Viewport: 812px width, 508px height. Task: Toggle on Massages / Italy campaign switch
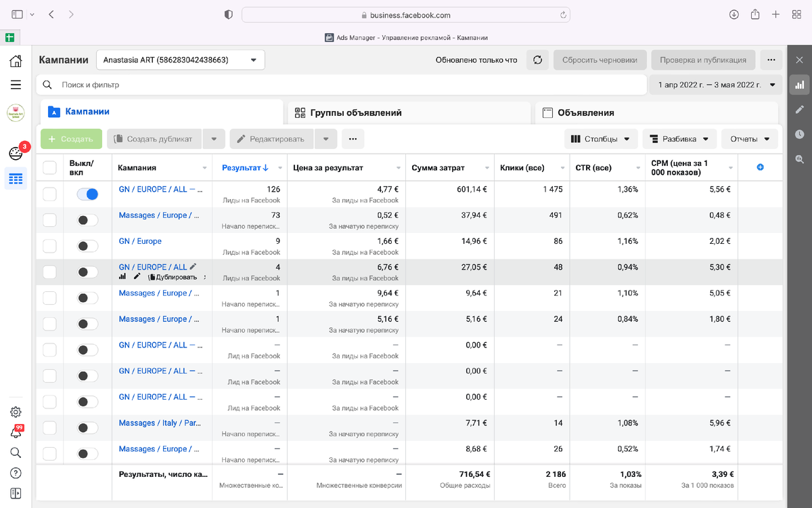click(x=87, y=427)
